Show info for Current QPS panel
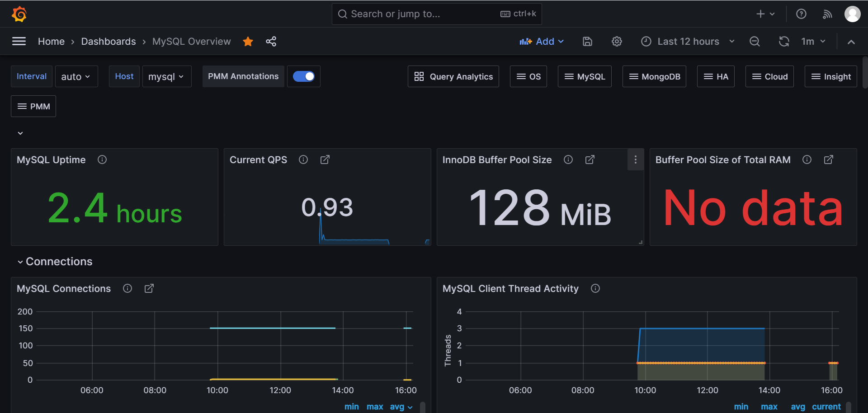The height and width of the screenshot is (413, 868). click(x=303, y=160)
